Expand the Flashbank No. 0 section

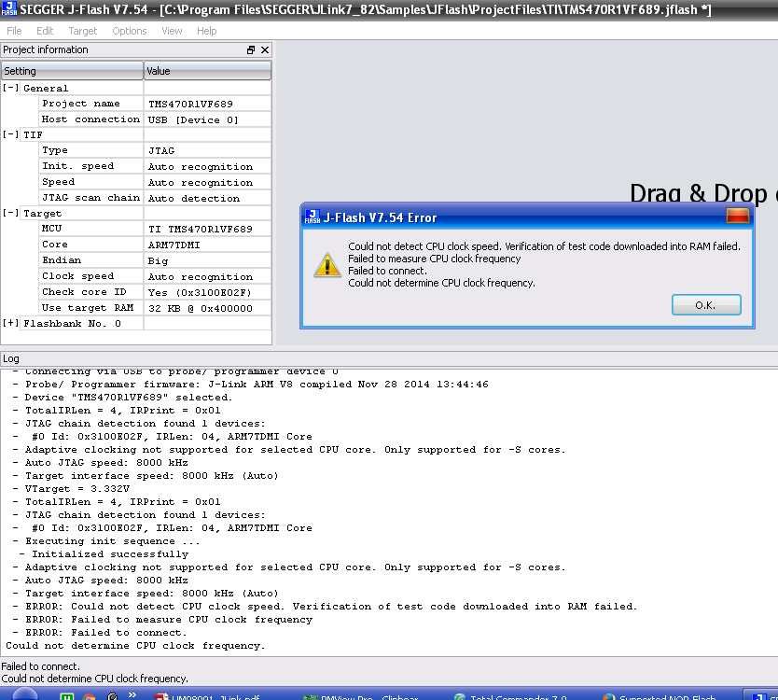coord(10,323)
